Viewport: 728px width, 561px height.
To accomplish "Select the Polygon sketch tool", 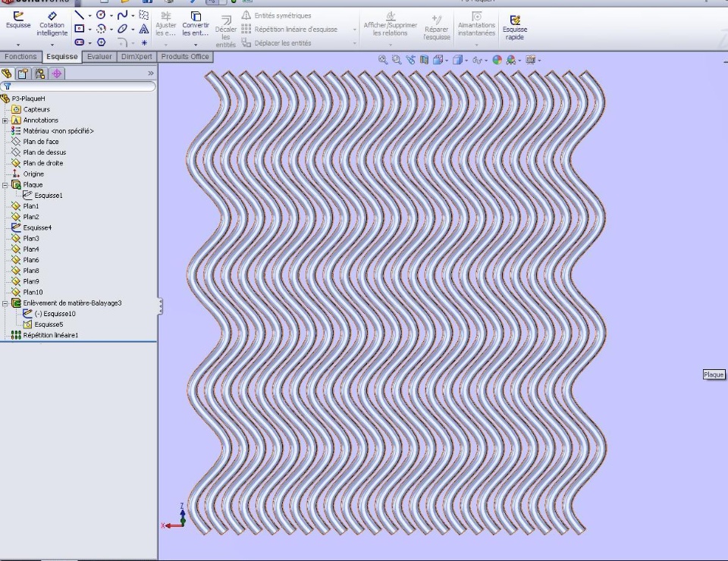I will (x=101, y=42).
